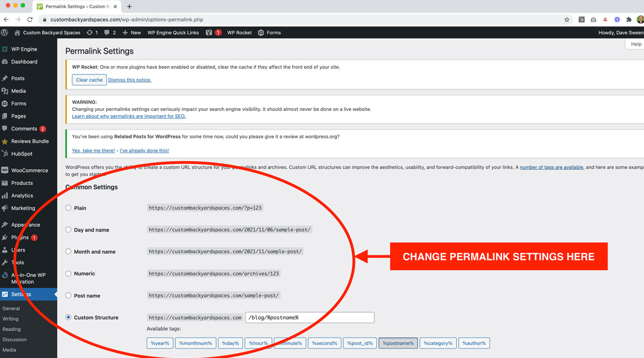Choose the Post name permalink option
Screen dimensions: 644x358
click(x=68, y=296)
